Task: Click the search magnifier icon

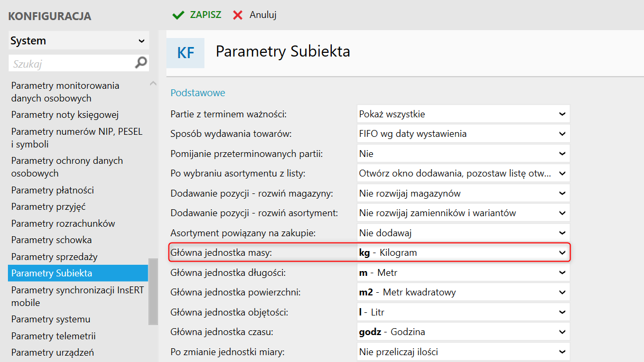Action: point(141,63)
